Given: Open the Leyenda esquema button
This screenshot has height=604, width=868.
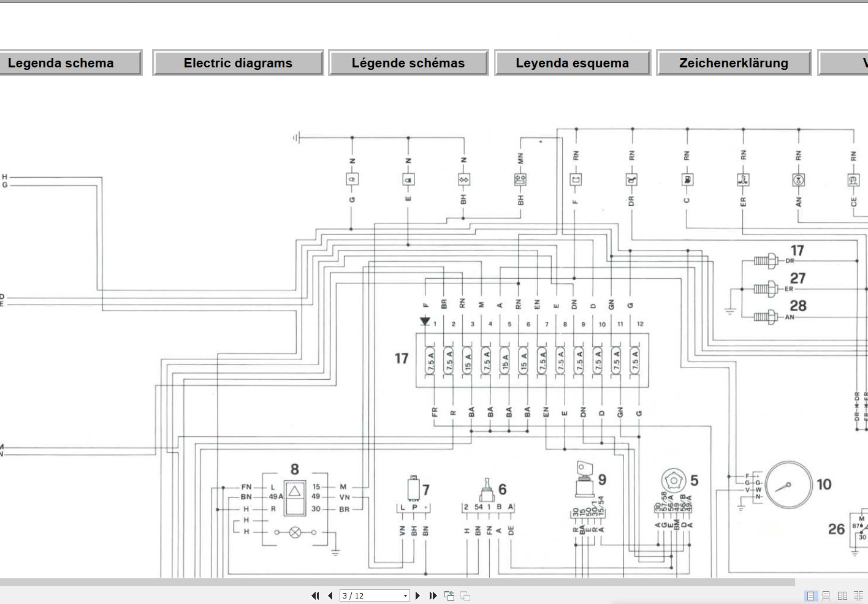Looking at the screenshot, I should (x=573, y=62).
